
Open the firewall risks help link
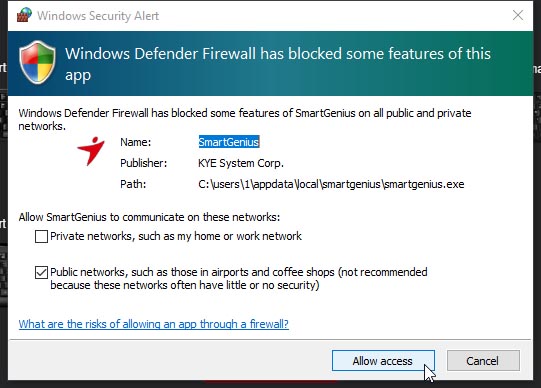[154, 324]
